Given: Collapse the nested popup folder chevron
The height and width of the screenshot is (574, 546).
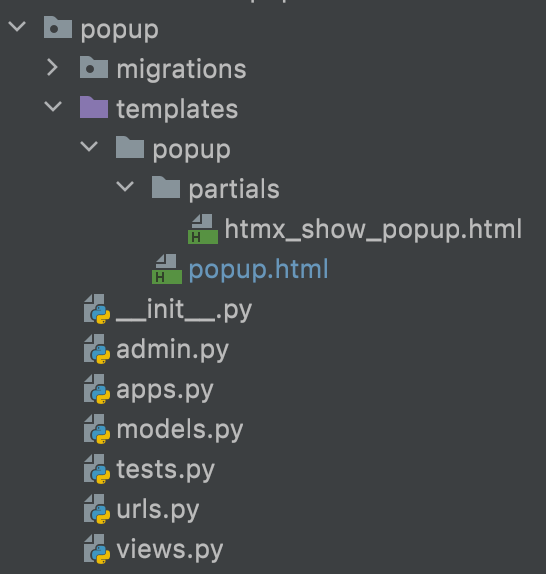Looking at the screenshot, I should [x=89, y=147].
